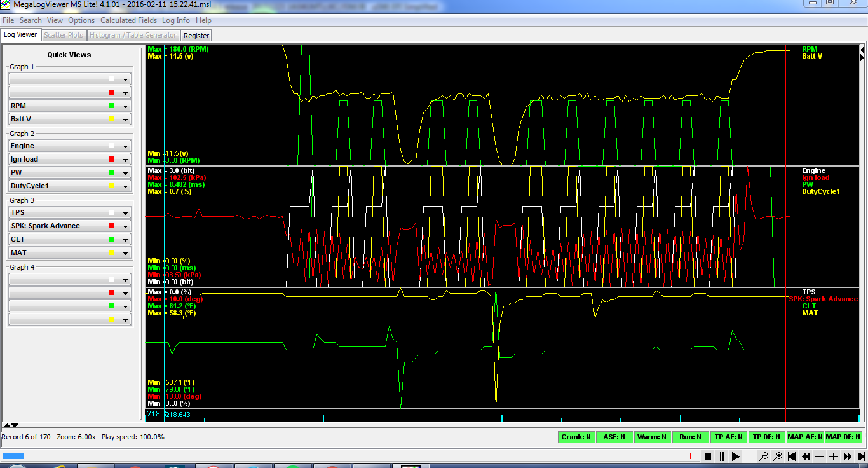
Task: Click the minus icon in playback controls
Action: pos(820,457)
